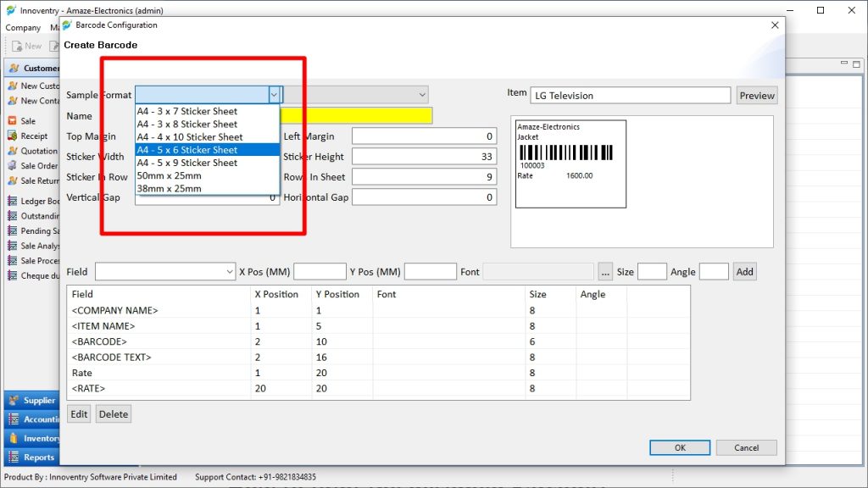Click the Size input field
The height and width of the screenshot is (488, 868).
click(x=652, y=272)
